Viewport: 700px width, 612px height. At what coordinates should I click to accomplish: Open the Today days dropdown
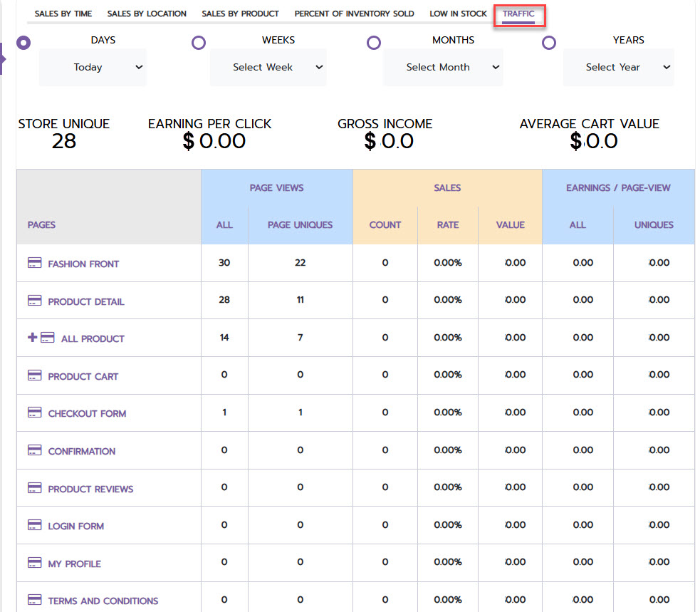93,67
